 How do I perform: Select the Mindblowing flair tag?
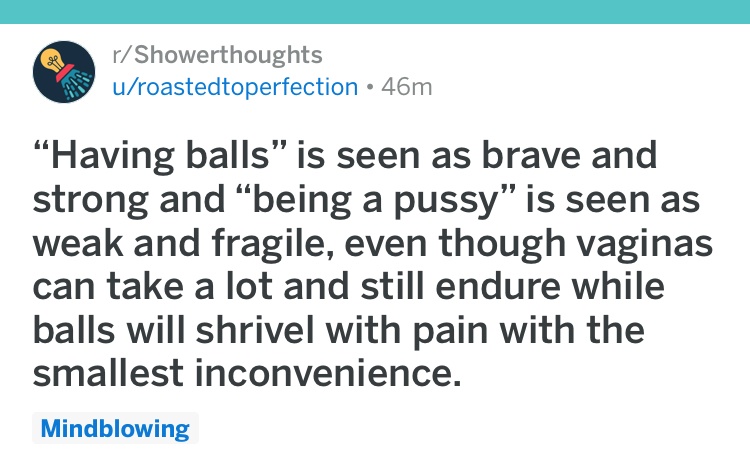click(115, 428)
